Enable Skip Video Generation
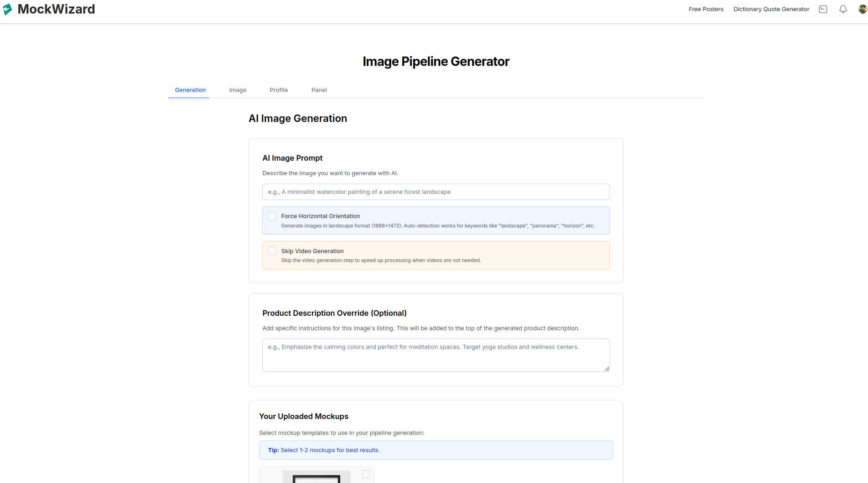This screenshot has width=868, height=483. [x=272, y=251]
